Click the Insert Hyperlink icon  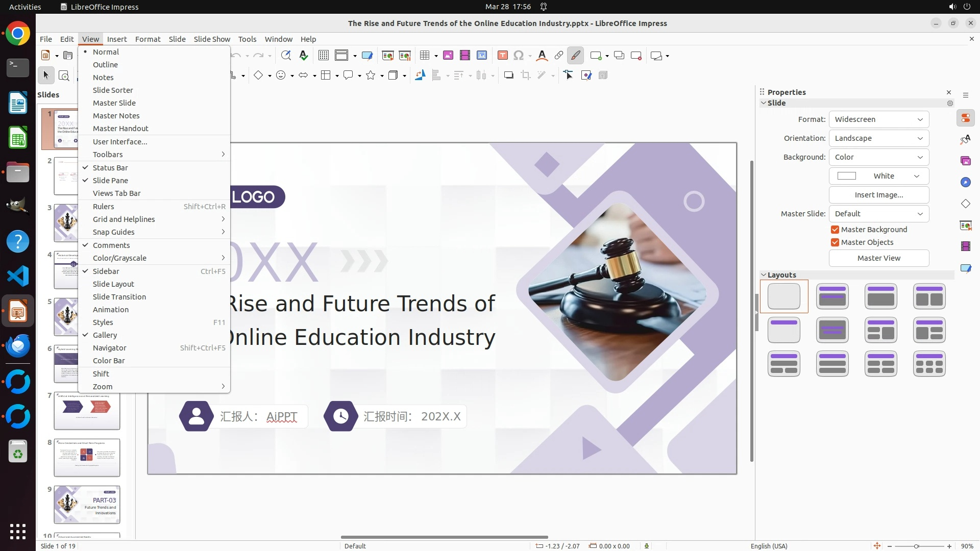point(559,56)
